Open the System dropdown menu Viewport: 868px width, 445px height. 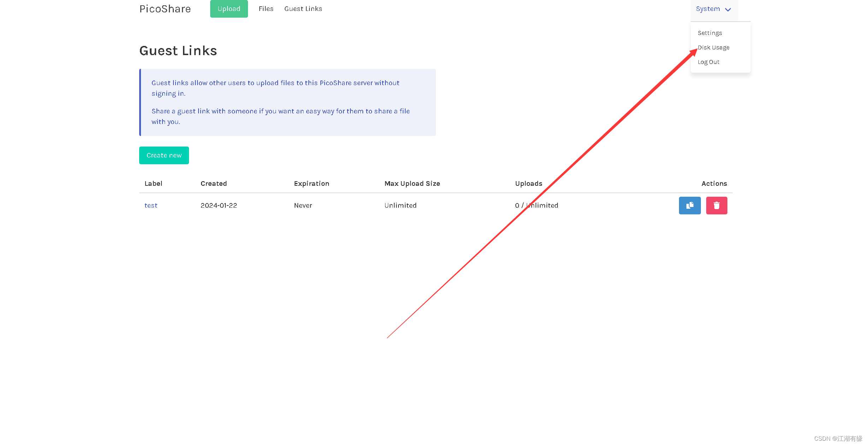(708, 9)
